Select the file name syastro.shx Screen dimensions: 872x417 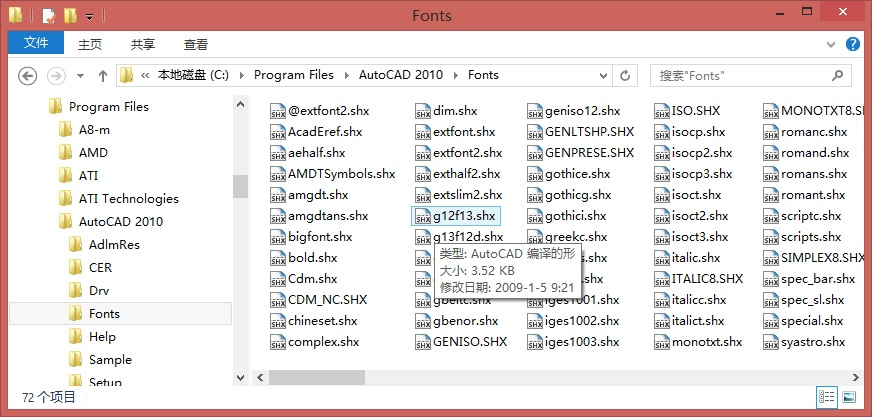pos(813,342)
